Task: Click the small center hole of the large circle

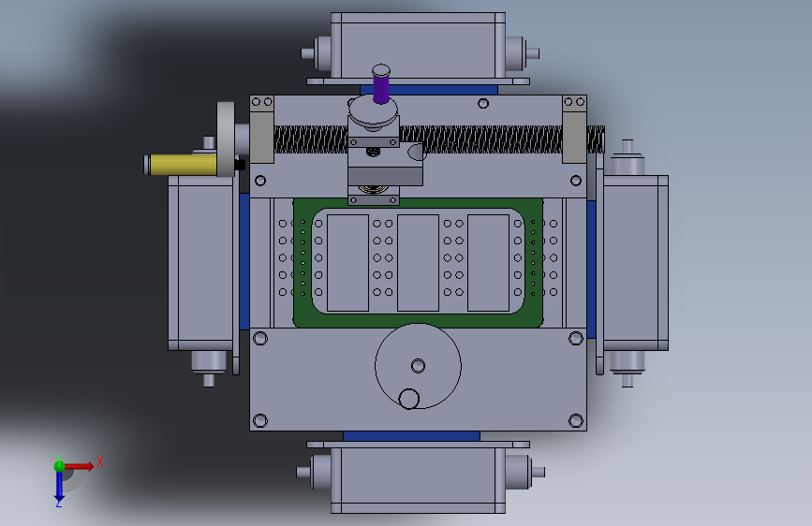Action: click(x=418, y=366)
